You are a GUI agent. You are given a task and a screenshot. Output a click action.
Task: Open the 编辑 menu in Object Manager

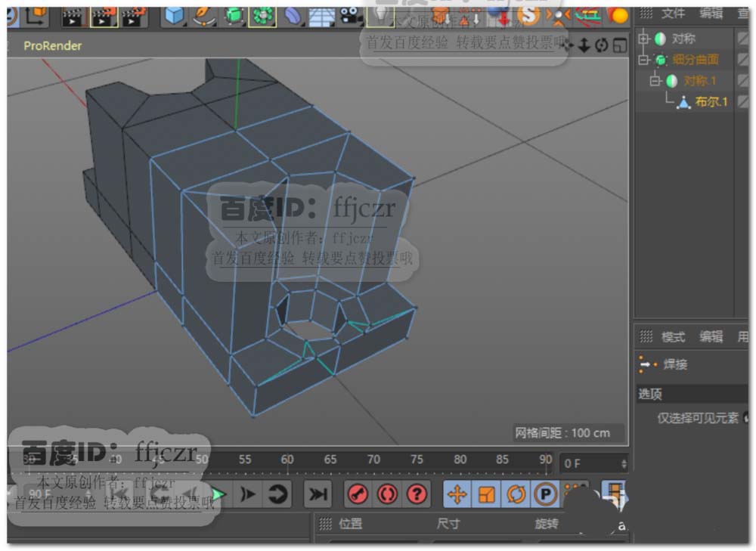click(711, 14)
